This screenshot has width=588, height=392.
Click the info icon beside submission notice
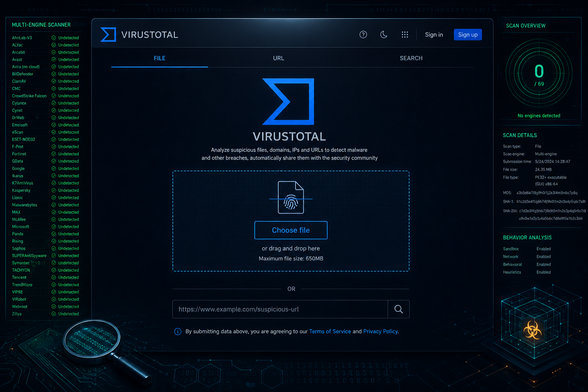[x=178, y=332]
